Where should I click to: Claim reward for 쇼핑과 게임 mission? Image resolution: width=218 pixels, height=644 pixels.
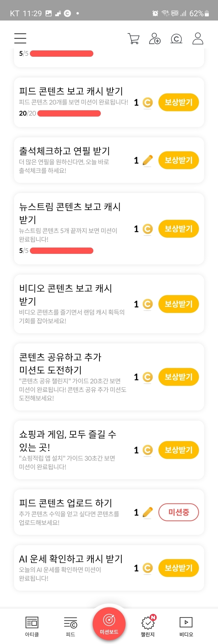tap(179, 450)
